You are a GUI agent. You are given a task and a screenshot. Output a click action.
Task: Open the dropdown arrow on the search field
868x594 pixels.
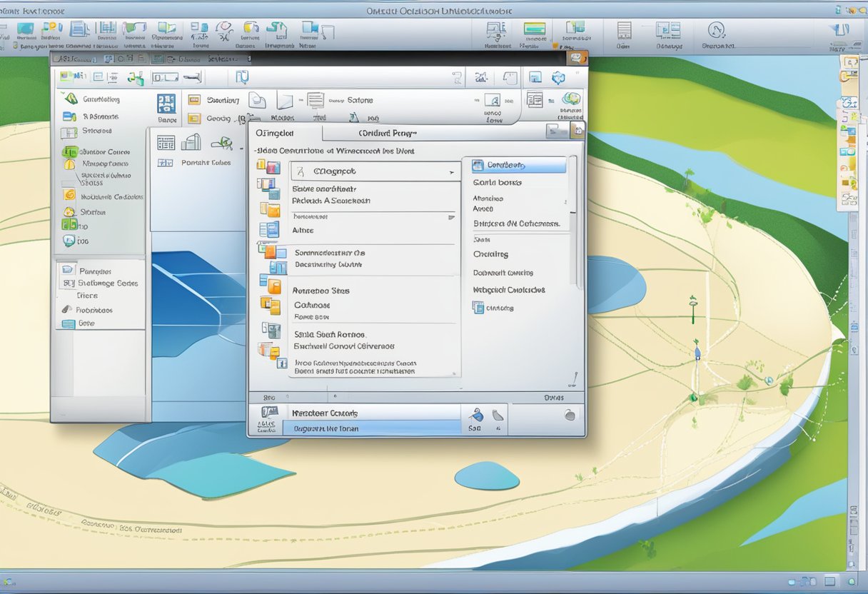pyautogui.click(x=450, y=171)
